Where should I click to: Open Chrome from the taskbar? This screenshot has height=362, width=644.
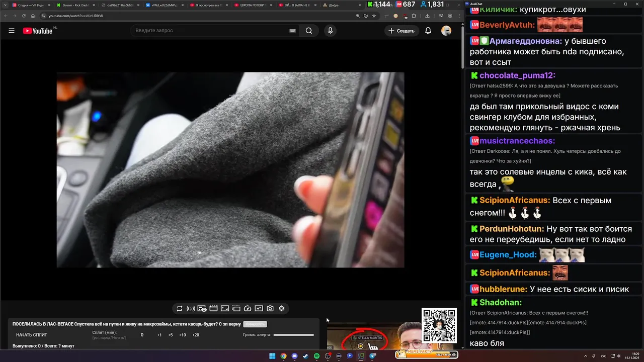tap(283, 356)
